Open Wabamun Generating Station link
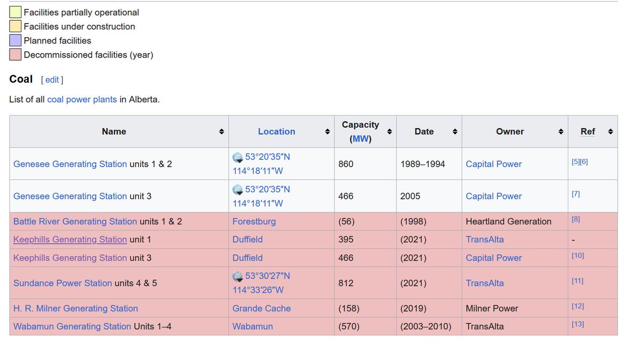Viewport: 644px width, 347px height. pyautogui.click(x=72, y=327)
